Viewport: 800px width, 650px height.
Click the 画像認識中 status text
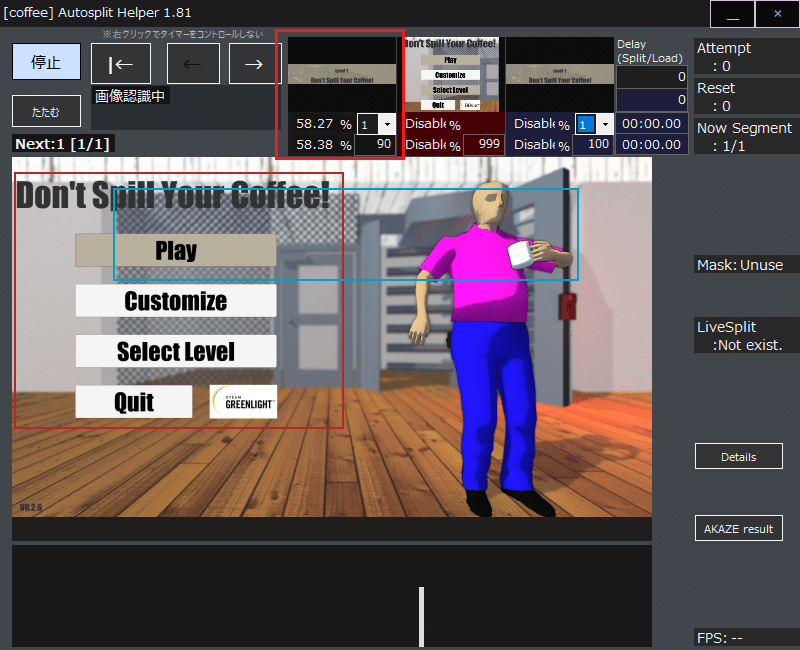[x=130, y=96]
